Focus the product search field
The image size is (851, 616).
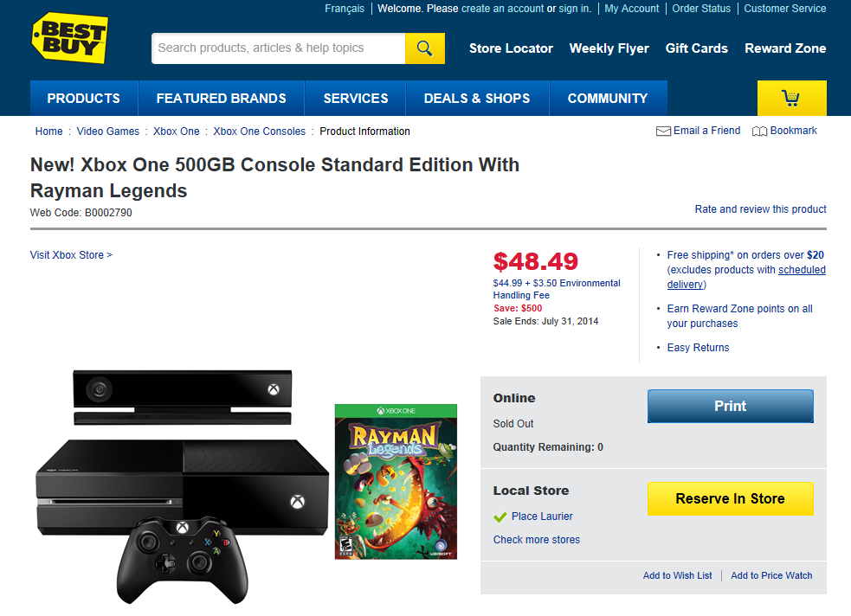click(x=278, y=48)
